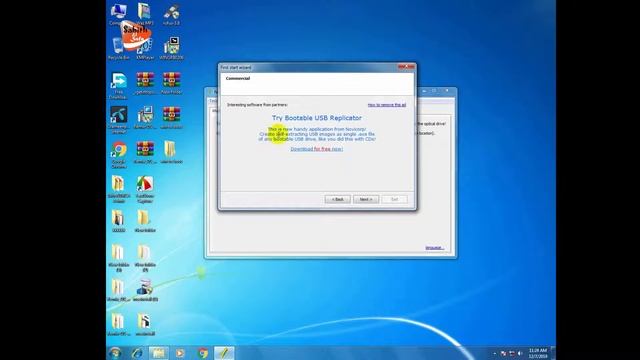Click the Back button in the wizard
Image resolution: width=640 pixels, height=360 pixels.
click(338, 199)
